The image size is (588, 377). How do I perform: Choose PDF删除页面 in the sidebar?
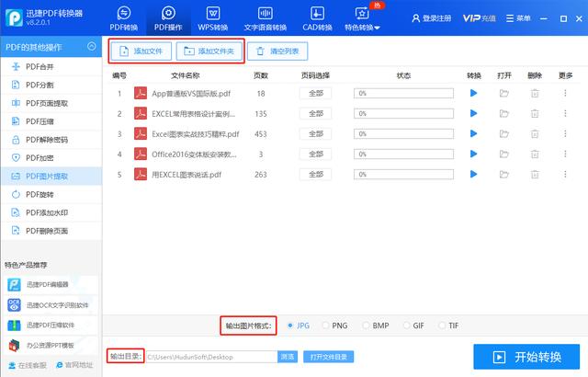(x=51, y=231)
